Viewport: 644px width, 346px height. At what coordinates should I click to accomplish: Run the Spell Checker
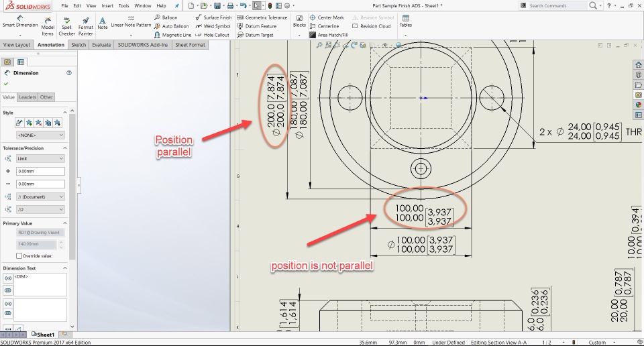[x=66, y=27]
